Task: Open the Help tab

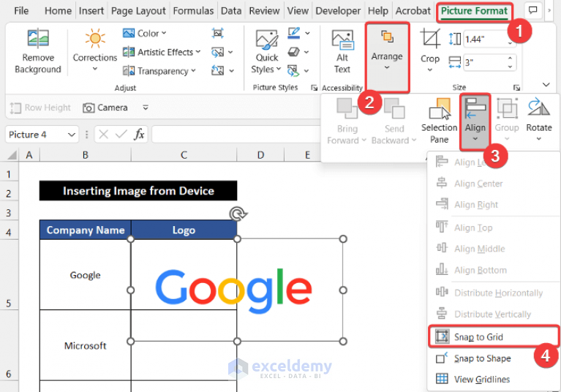Action: tap(378, 11)
